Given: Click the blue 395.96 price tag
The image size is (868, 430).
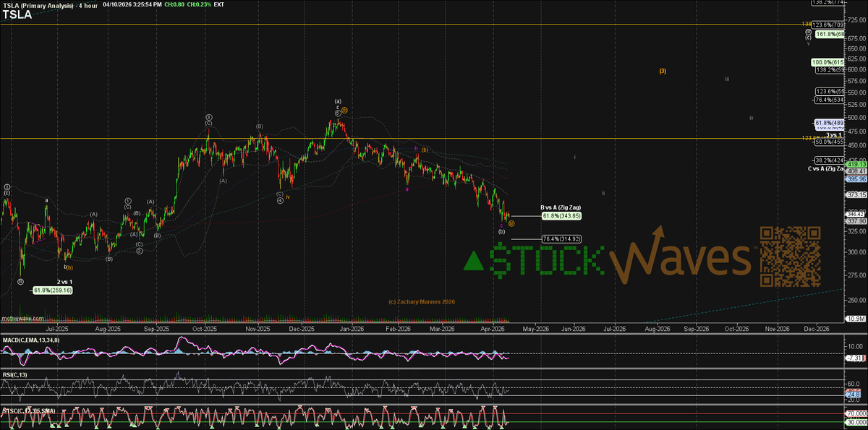Looking at the screenshot, I should (856, 179).
